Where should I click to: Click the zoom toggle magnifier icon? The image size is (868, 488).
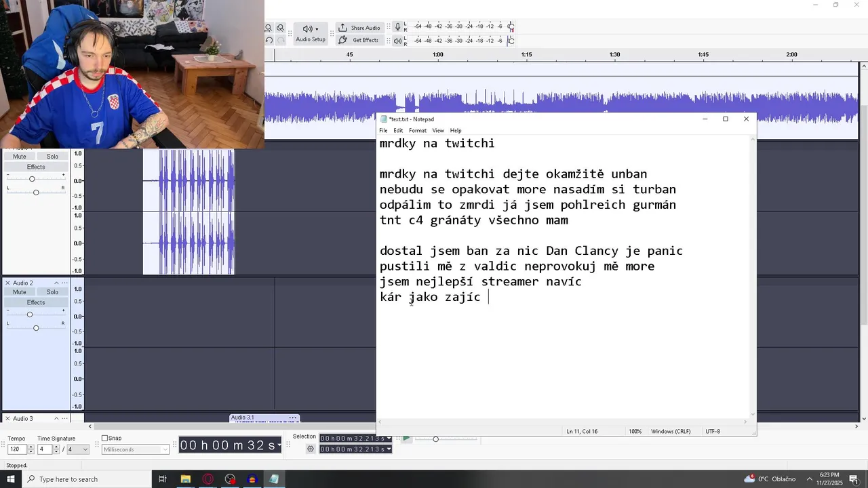(280, 28)
